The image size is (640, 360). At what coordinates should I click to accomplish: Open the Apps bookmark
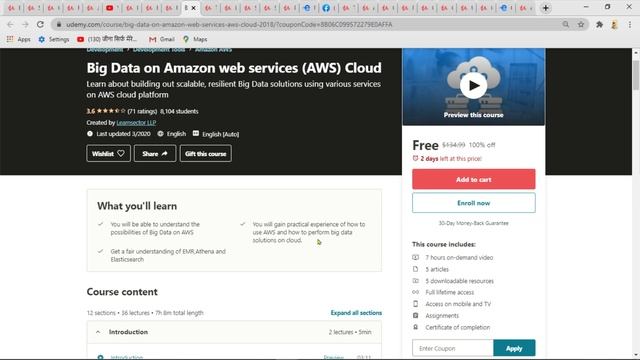point(19,39)
